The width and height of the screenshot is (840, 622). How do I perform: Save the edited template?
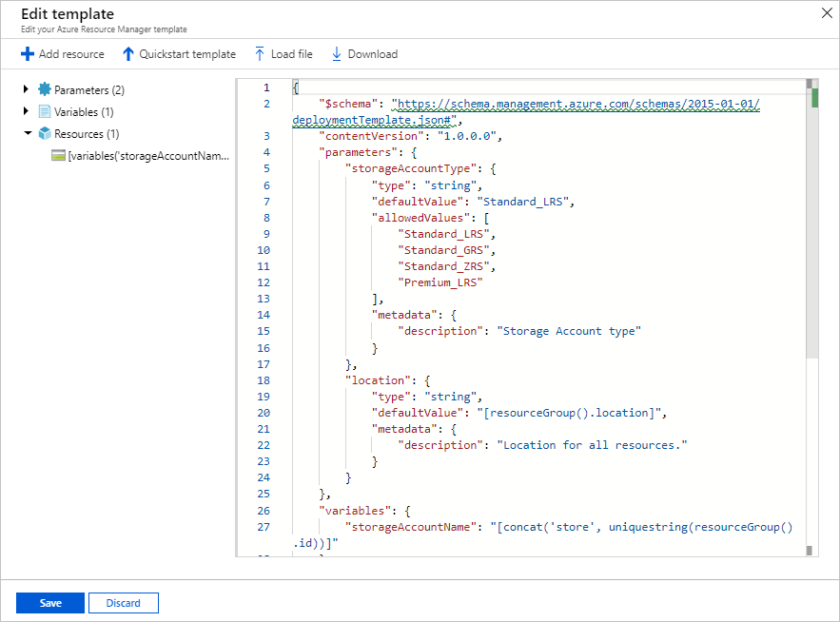tap(49, 602)
